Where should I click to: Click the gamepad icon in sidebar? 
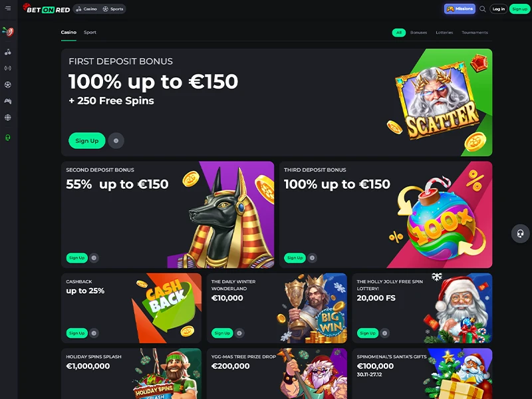[8, 101]
